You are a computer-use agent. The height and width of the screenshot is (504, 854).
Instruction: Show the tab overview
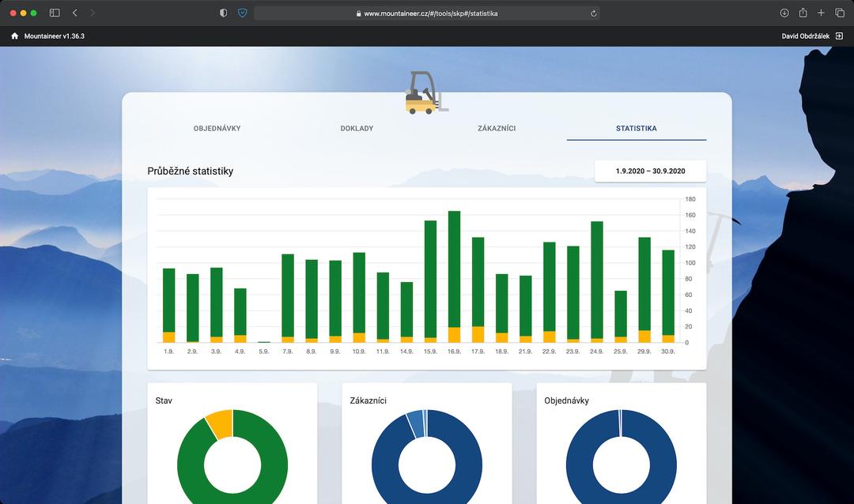[840, 13]
